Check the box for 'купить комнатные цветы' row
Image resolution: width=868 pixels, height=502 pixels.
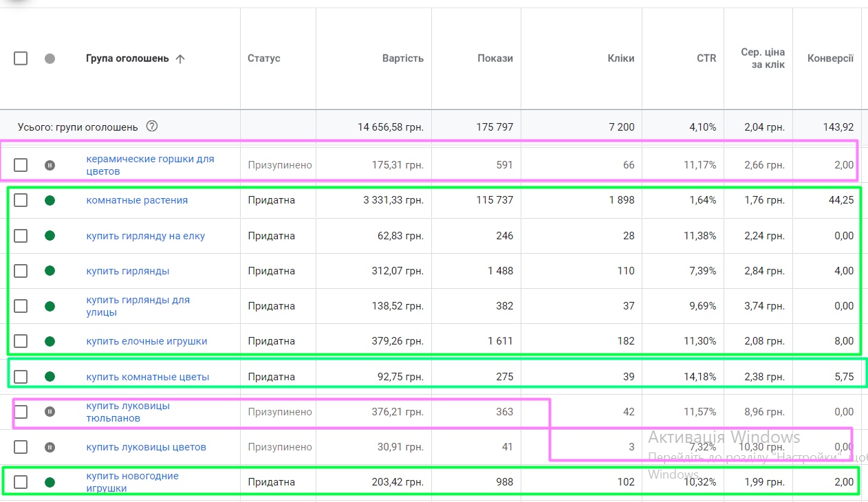[21, 377]
